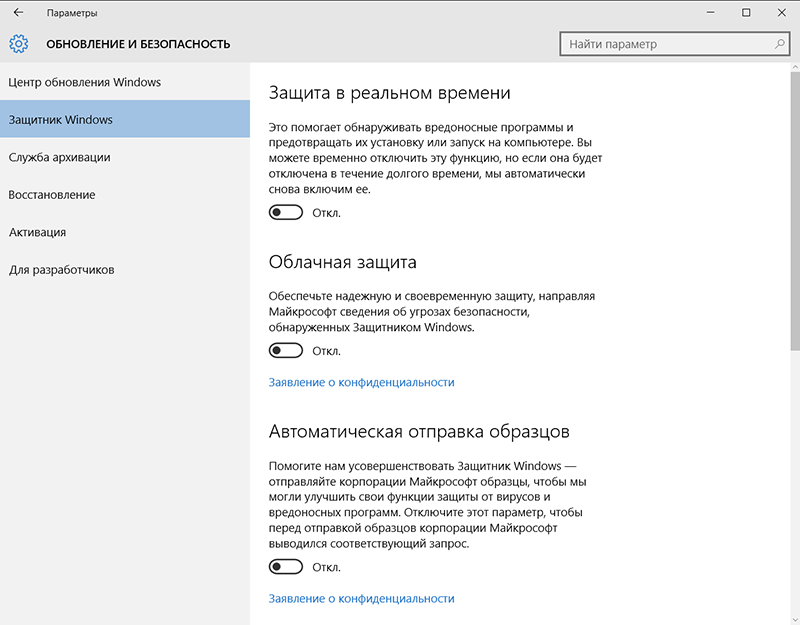Image resolution: width=800 pixels, height=625 pixels.
Task: Open privacy statement under Автоматическая отправка образцов
Action: 361,598
